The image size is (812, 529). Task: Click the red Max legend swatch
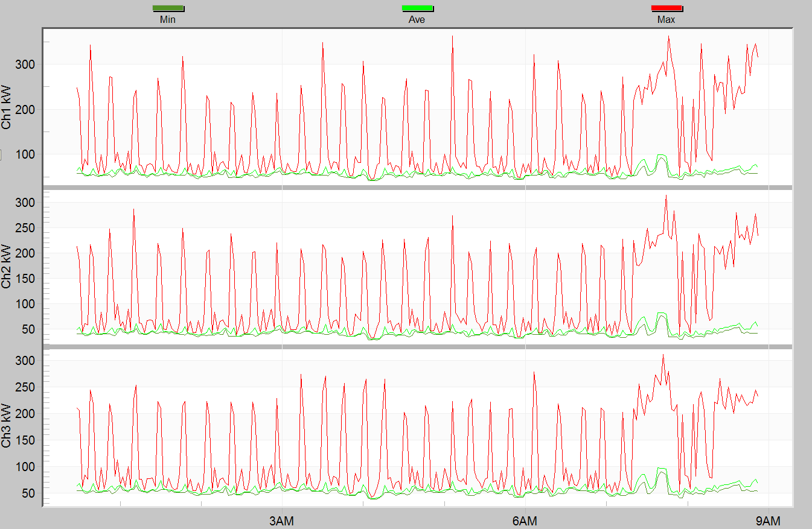pos(667,8)
